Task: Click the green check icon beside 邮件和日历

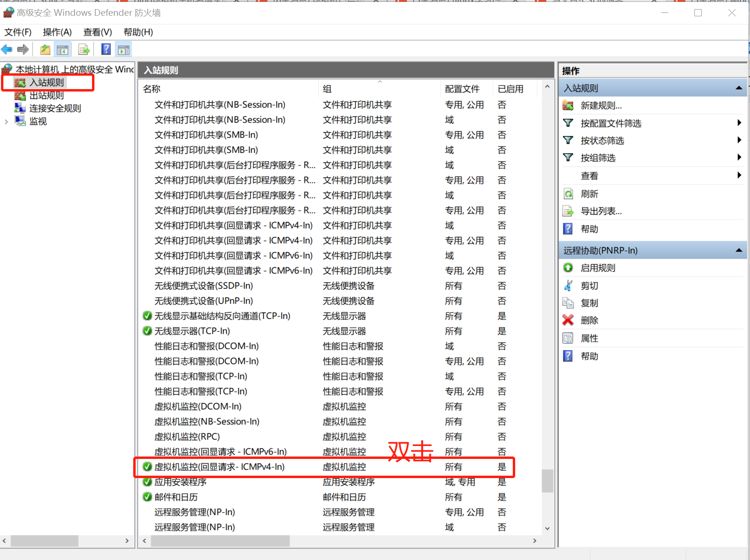Action: (x=148, y=497)
